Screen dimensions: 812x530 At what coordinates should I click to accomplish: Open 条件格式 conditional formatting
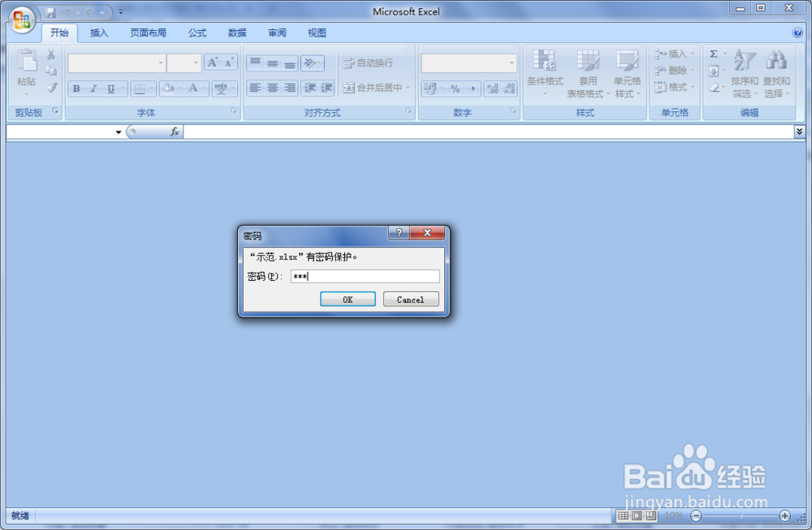(x=545, y=74)
